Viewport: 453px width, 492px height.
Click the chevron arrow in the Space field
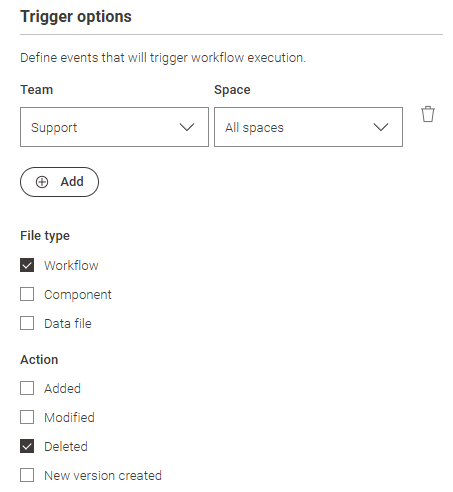pos(381,127)
